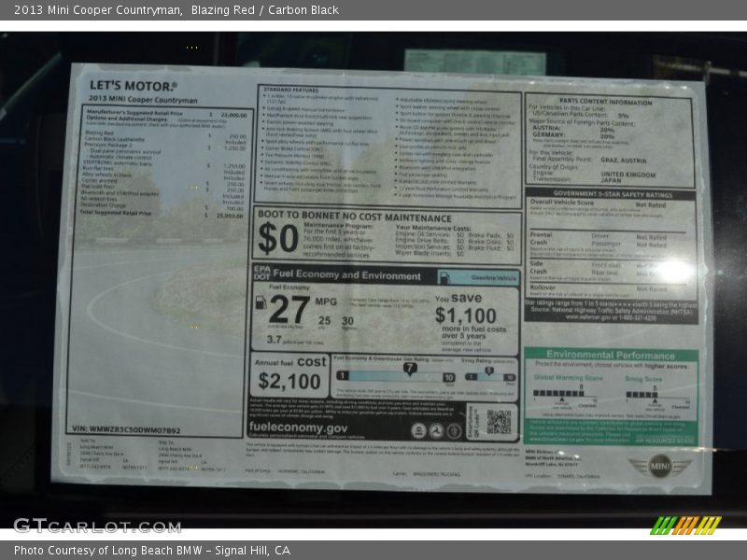Select the smog rating marker on scale
747x560 pixels.
pos(488,371)
